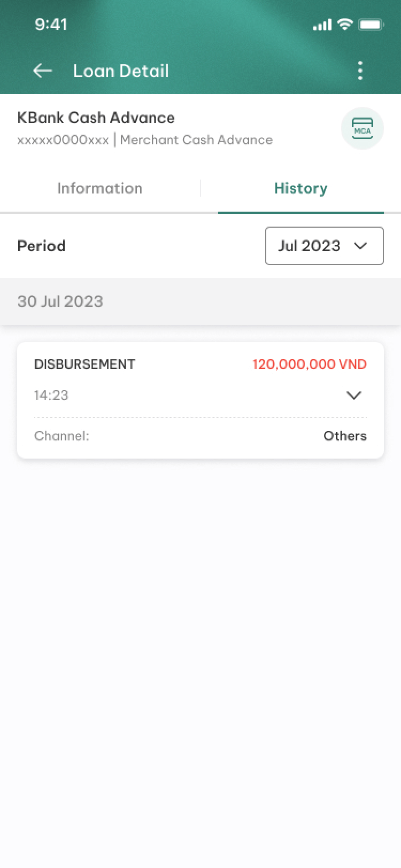The height and width of the screenshot is (868, 401).
Task: Select the History tab
Action: coord(300,188)
